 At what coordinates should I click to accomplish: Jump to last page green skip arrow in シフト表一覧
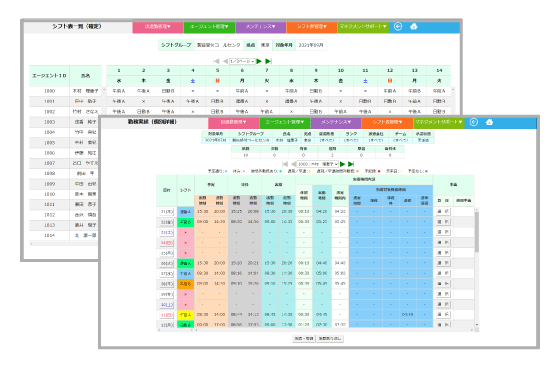(x=268, y=61)
